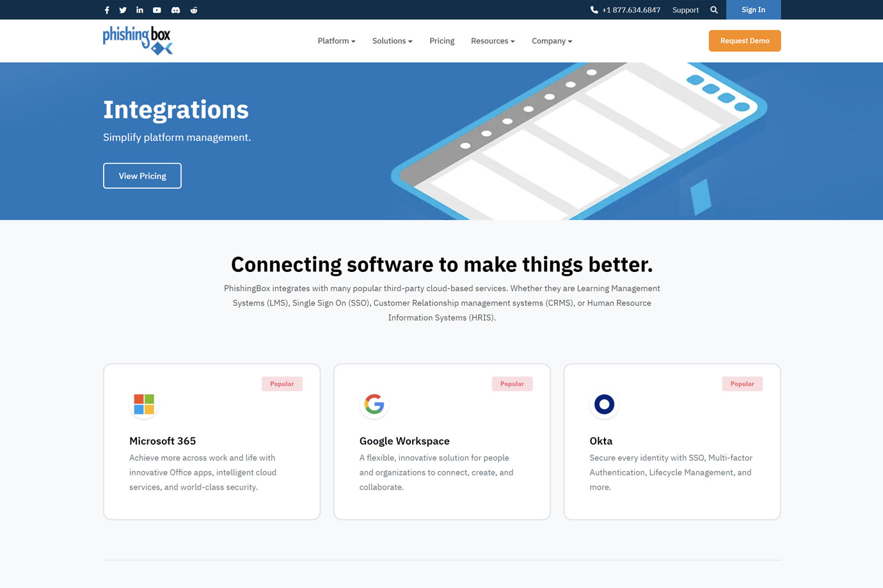Open the Microsoft 365 card title

(163, 441)
